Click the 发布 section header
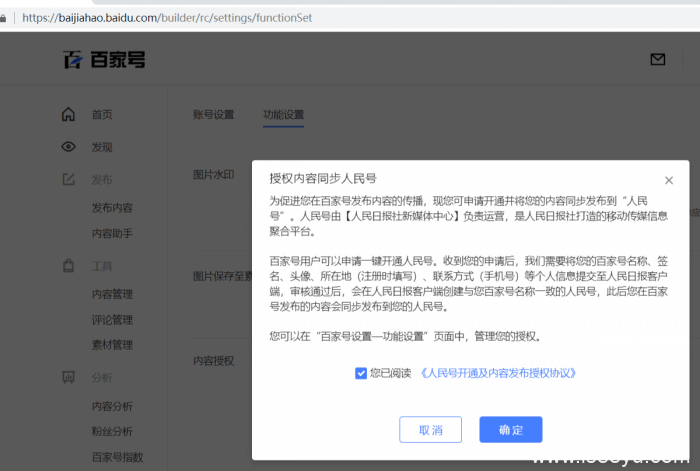This screenshot has height=471, width=700. coord(102,179)
